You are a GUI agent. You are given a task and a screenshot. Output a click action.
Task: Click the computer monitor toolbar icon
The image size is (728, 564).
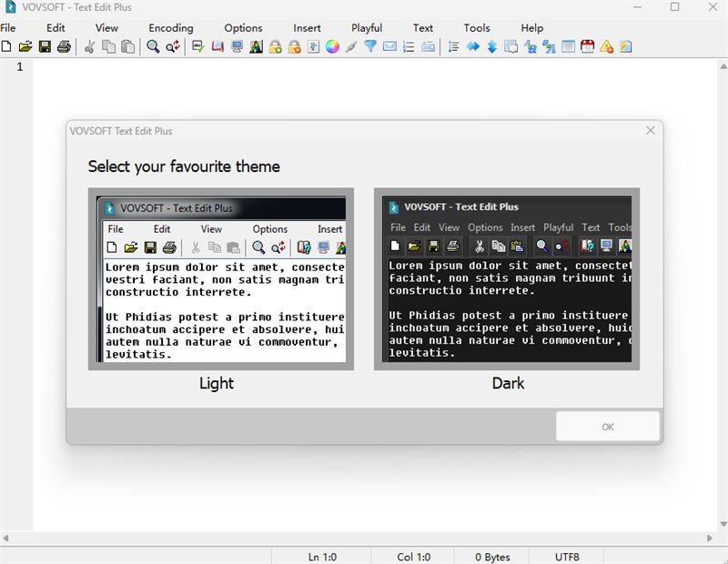237,46
